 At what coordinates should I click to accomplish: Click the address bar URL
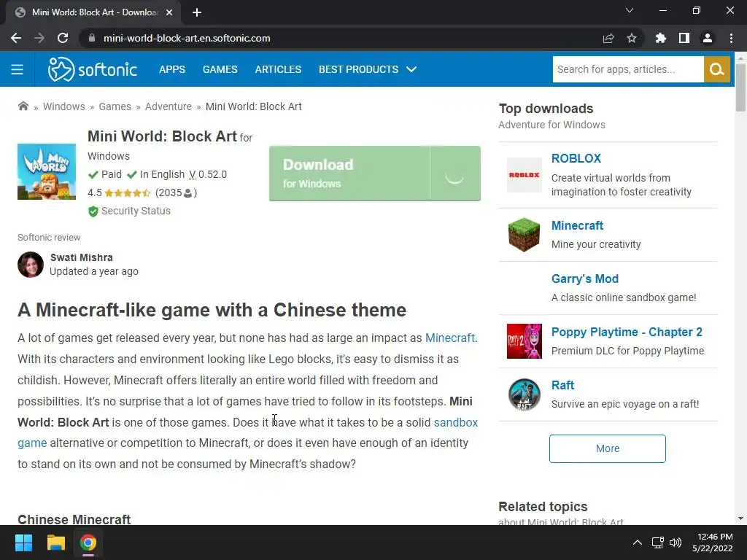[187, 38]
